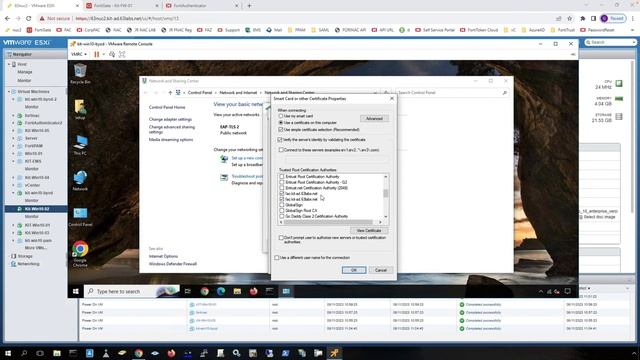Select Networking in ESXi navigator
The image size is (640, 360).
point(28,264)
